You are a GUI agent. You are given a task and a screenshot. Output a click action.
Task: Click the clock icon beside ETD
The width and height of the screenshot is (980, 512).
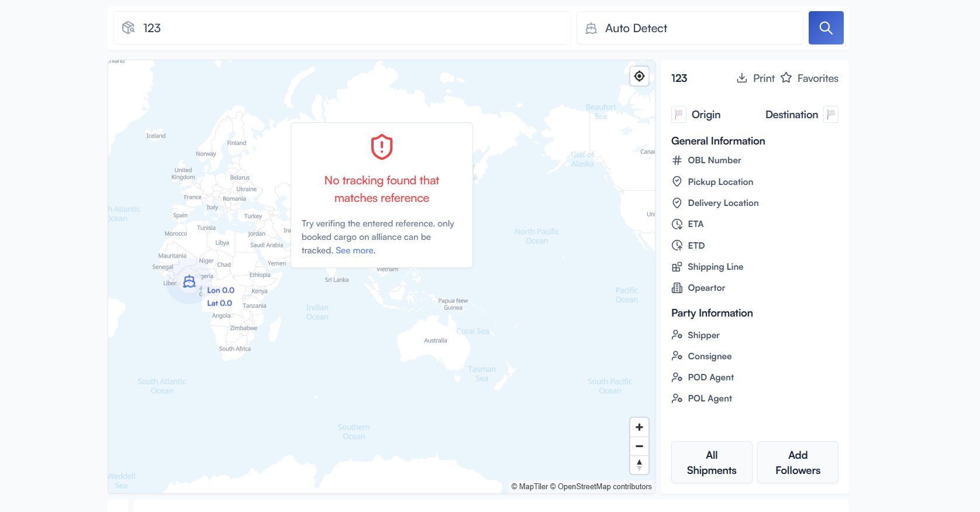click(x=677, y=245)
